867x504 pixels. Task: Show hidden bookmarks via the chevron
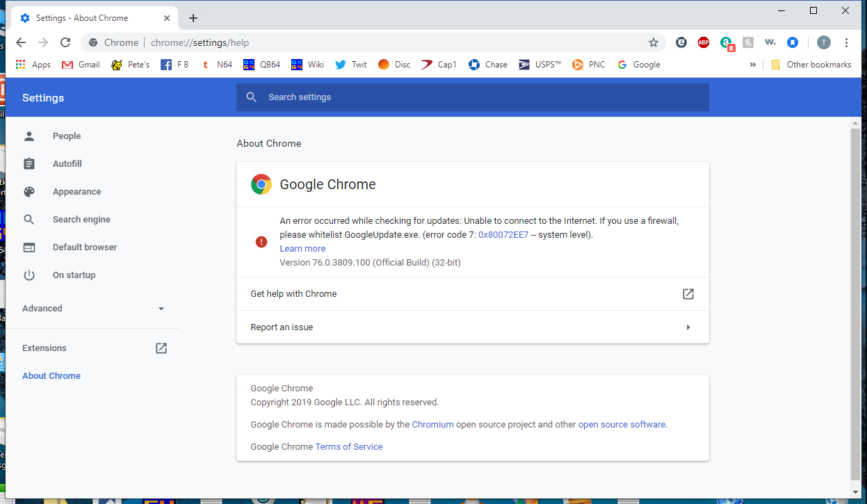click(x=752, y=65)
